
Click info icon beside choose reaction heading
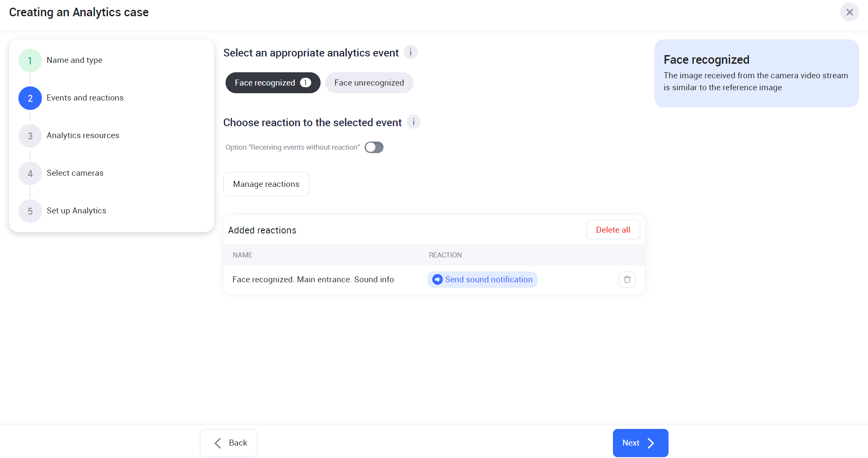coord(413,122)
